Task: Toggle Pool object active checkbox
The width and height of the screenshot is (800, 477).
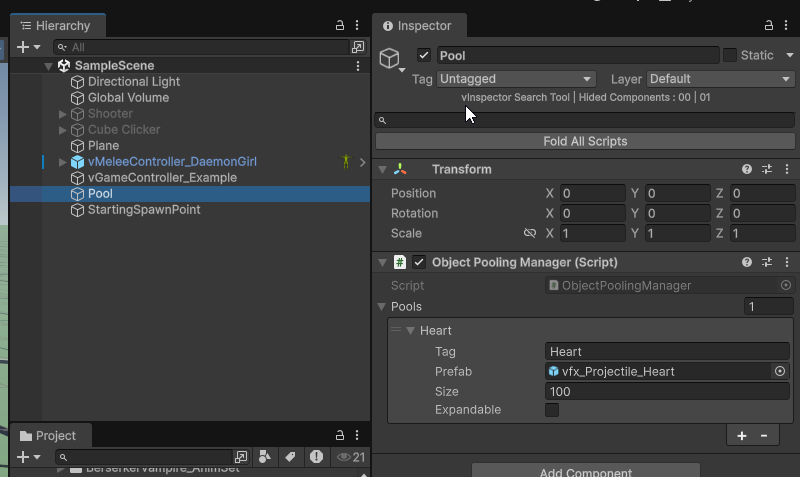Action: coord(423,55)
